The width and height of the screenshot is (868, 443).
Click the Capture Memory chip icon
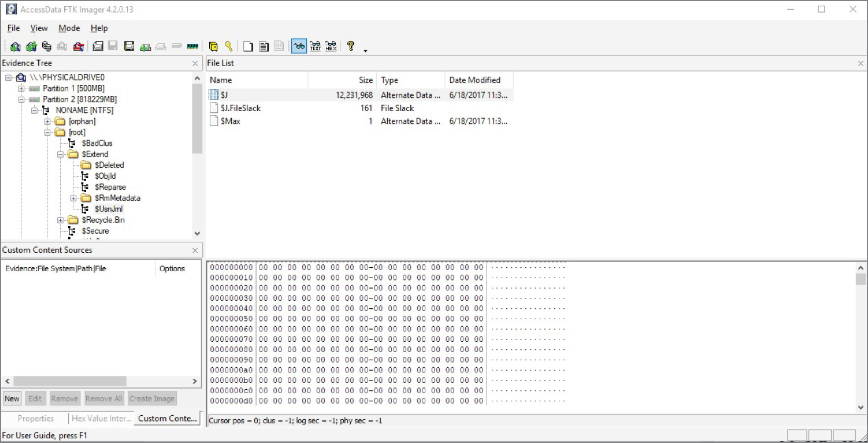(x=192, y=46)
